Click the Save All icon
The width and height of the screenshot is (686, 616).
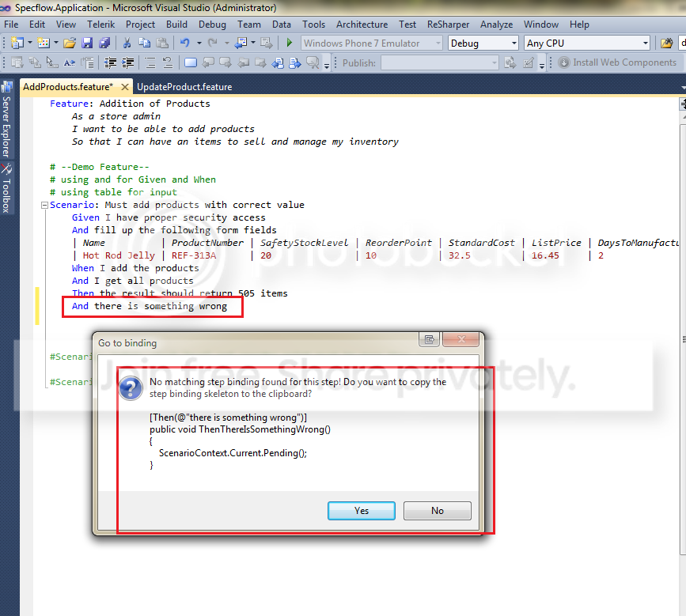104,43
